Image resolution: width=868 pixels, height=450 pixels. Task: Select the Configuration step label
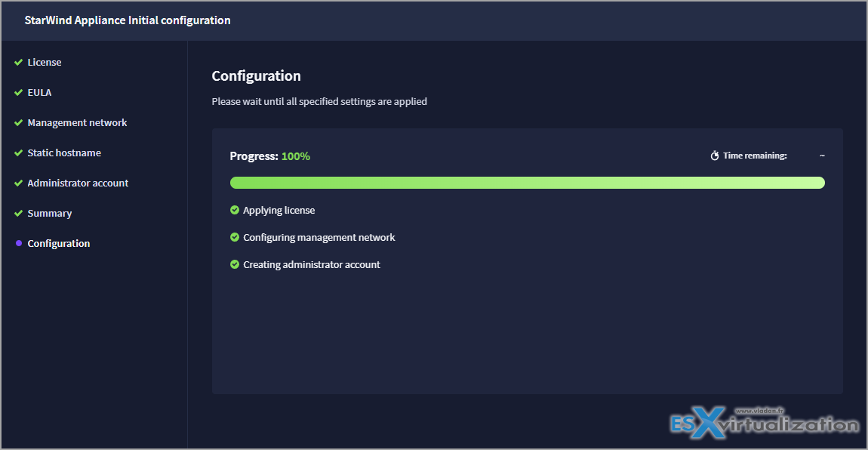click(x=59, y=244)
